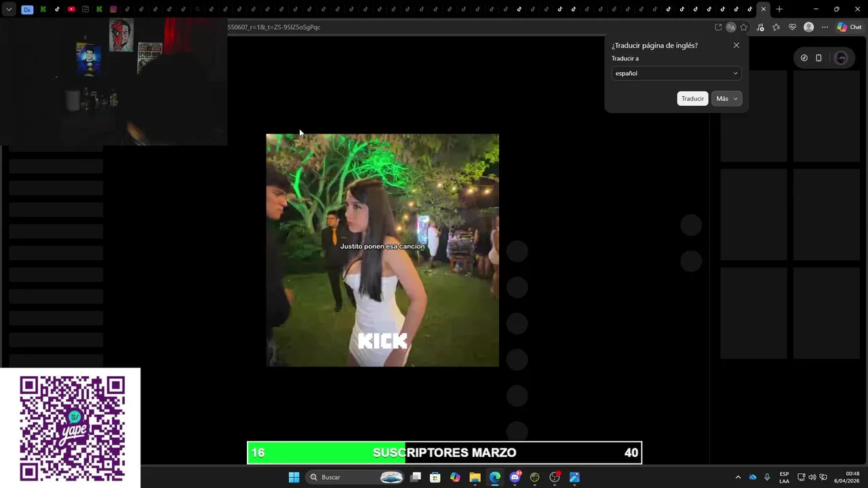The width and height of the screenshot is (868, 488).
Task: Open the network tray icon
Action: pyautogui.click(x=801, y=477)
